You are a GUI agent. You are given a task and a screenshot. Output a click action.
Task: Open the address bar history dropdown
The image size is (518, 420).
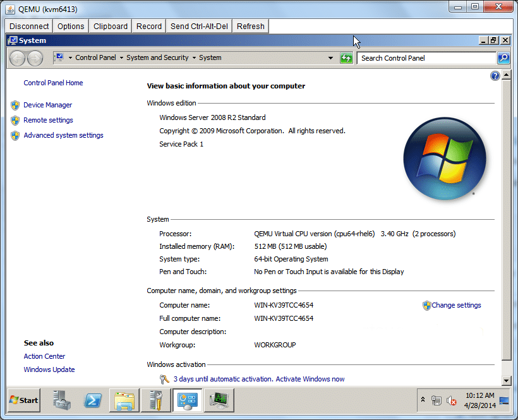(330, 58)
